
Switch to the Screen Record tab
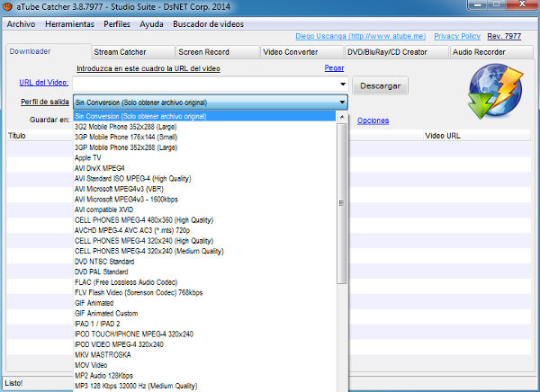click(204, 52)
